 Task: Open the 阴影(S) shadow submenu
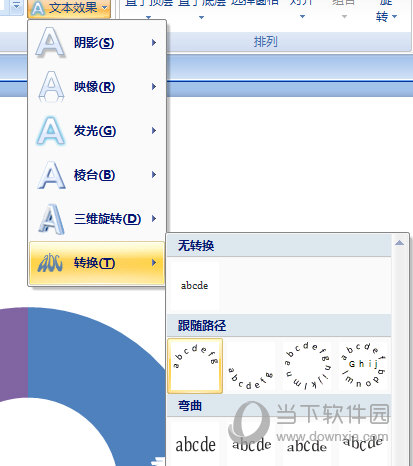click(97, 43)
